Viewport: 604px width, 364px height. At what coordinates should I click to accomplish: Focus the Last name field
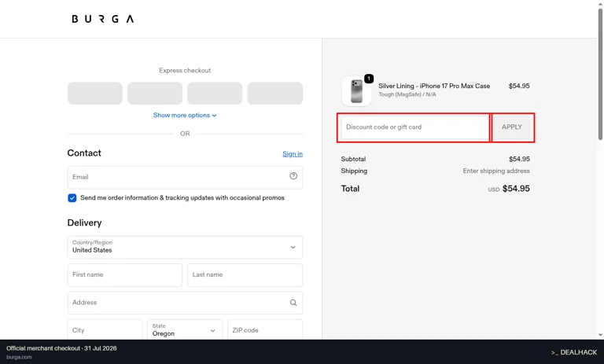(245, 275)
